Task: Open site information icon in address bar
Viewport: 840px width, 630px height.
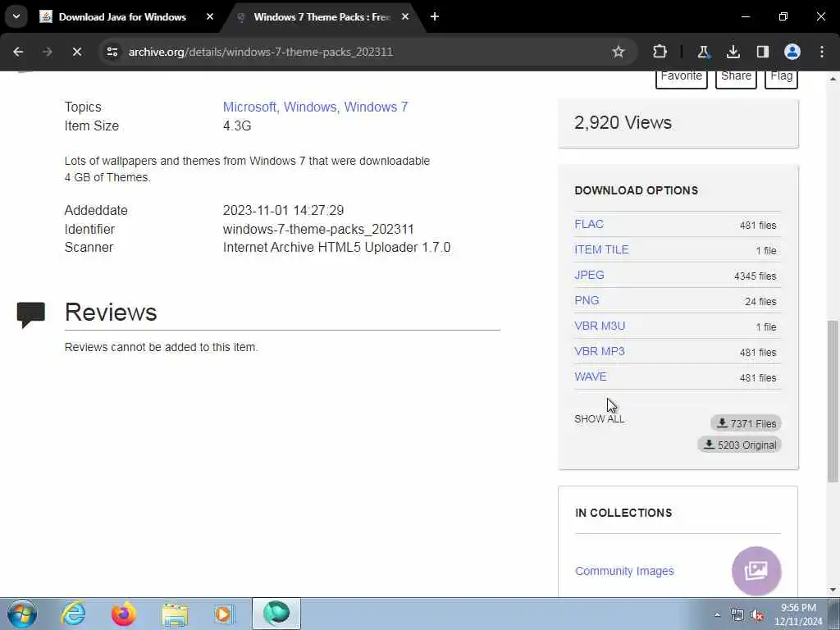Action: tap(112, 52)
